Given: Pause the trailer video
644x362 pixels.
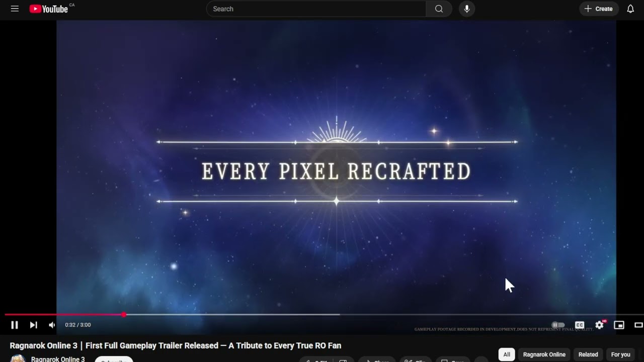Looking at the screenshot, I should pyautogui.click(x=15, y=325).
